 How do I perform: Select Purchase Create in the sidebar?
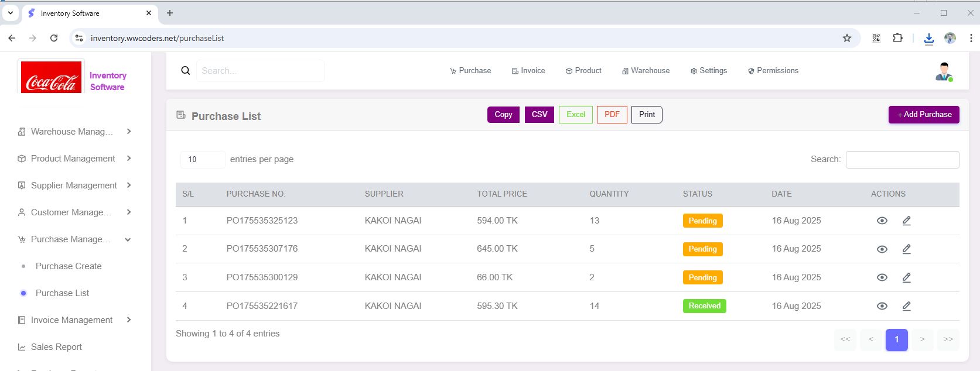[x=69, y=266]
